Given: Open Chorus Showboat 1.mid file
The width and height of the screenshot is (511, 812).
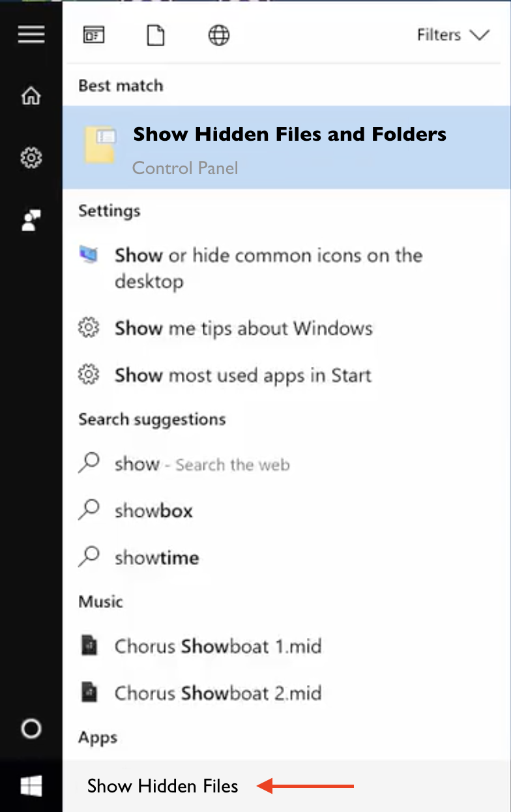Looking at the screenshot, I should [x=286, y=646].
